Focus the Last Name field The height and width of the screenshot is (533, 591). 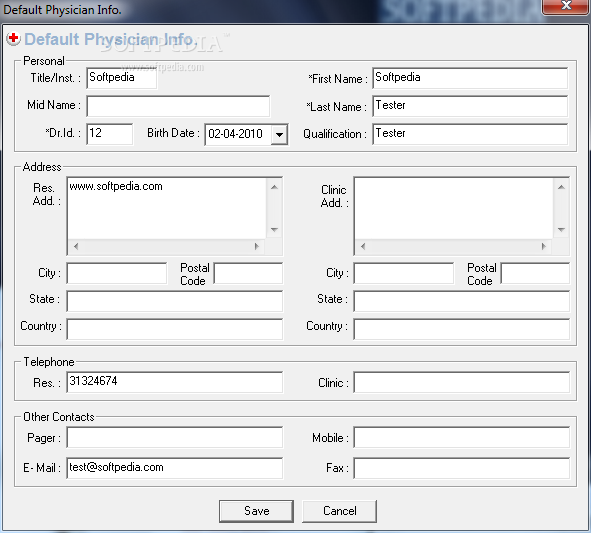[x=470, y=106]
